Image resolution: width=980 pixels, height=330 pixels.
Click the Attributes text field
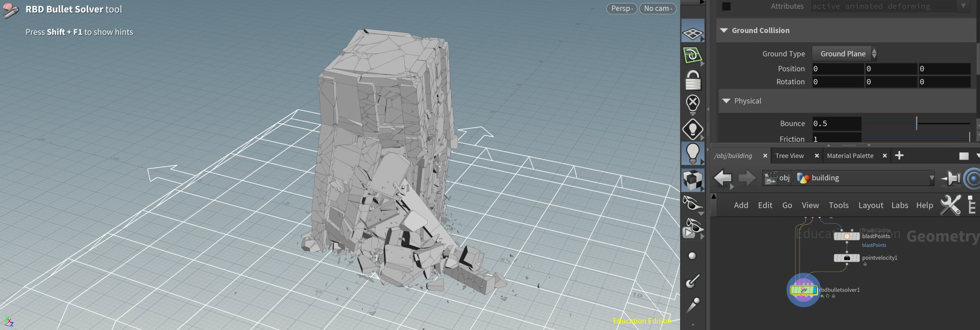(x=884, y=6)
